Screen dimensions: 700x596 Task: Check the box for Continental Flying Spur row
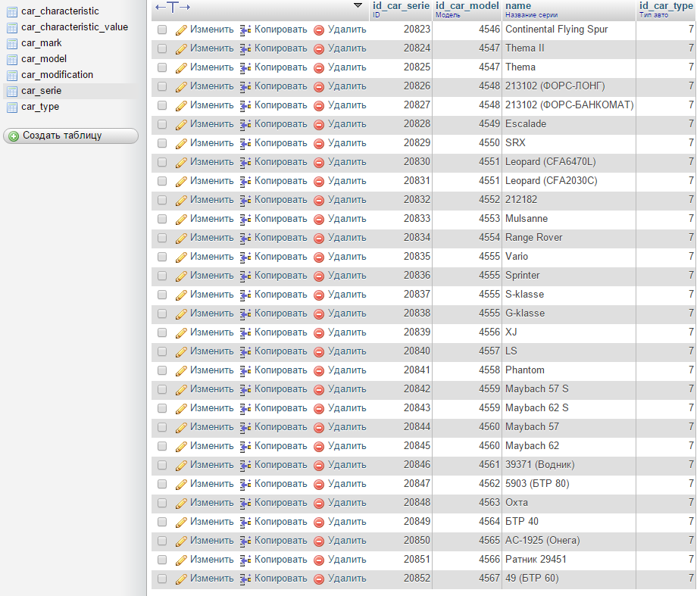[x=162, y=30]
